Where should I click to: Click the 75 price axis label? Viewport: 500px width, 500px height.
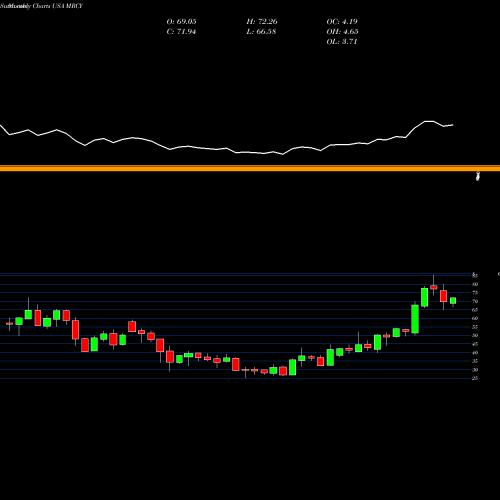[475, 293]
